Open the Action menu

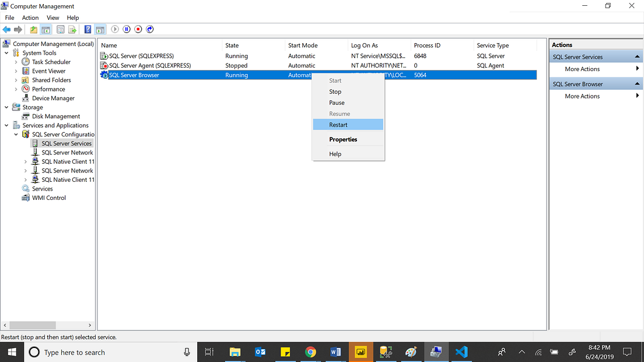tap(30, 17)
